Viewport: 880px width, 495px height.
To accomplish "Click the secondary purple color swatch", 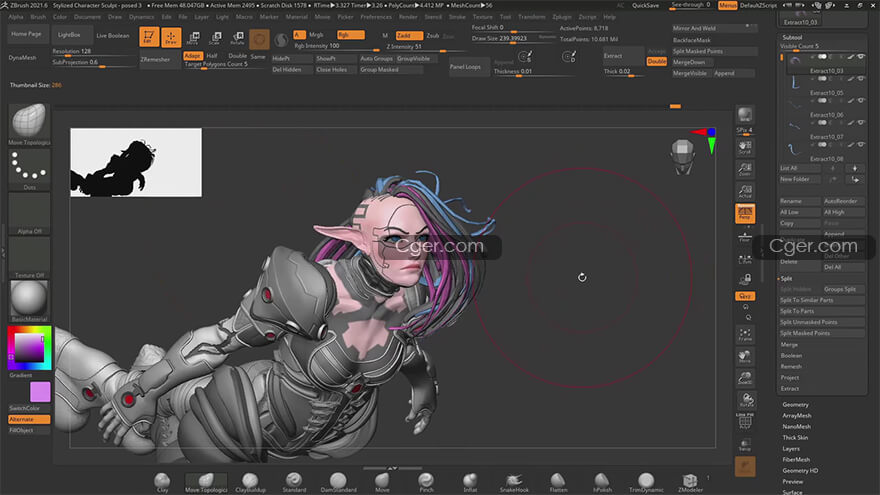I will (40, 392).
